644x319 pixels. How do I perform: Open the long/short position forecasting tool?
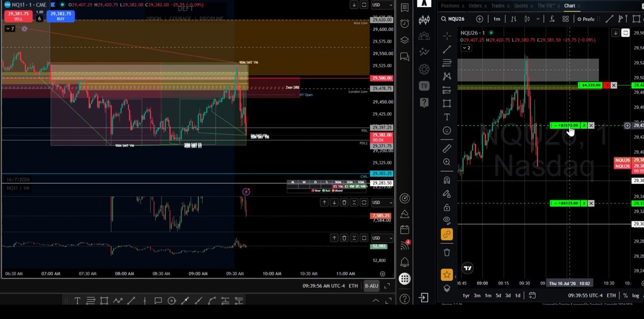pyautogui.click(x=447, y=90)
